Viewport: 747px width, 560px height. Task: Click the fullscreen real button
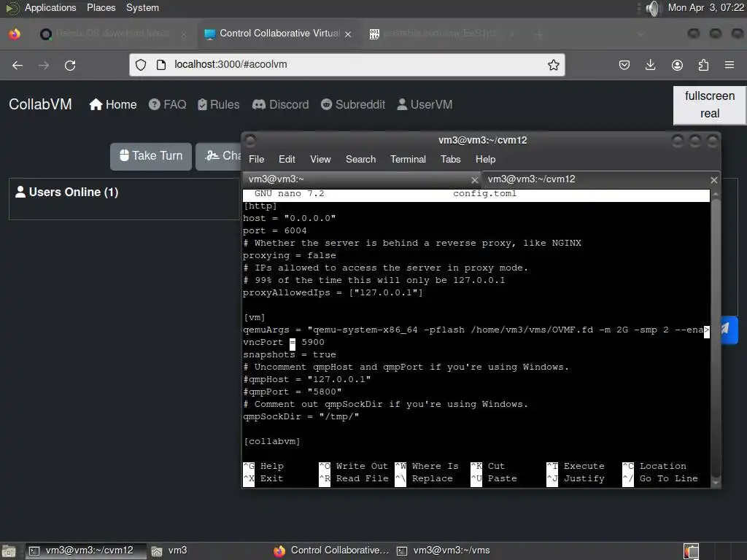click(709, 105)
